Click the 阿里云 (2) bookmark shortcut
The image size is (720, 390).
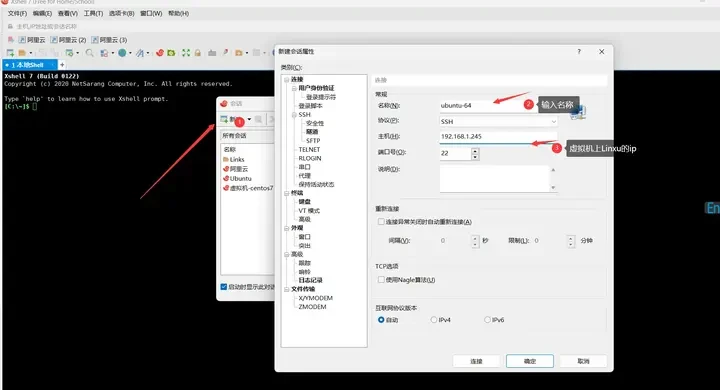coord(68,40)
